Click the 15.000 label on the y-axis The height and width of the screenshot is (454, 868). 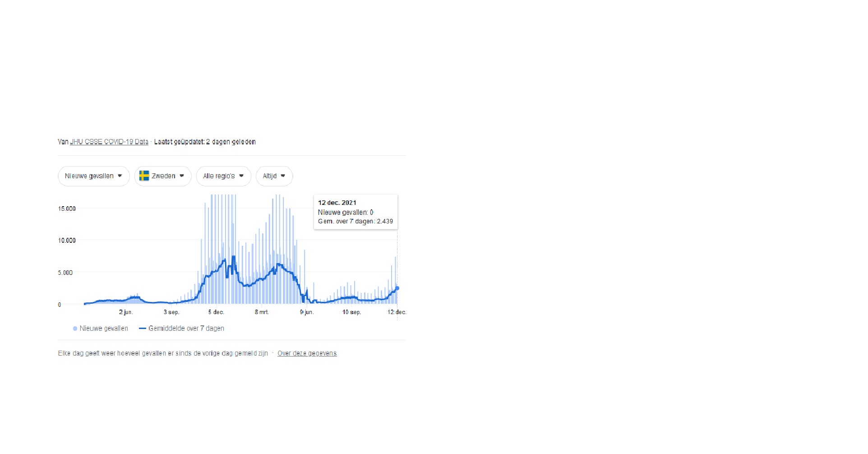[x=67, y=208]
